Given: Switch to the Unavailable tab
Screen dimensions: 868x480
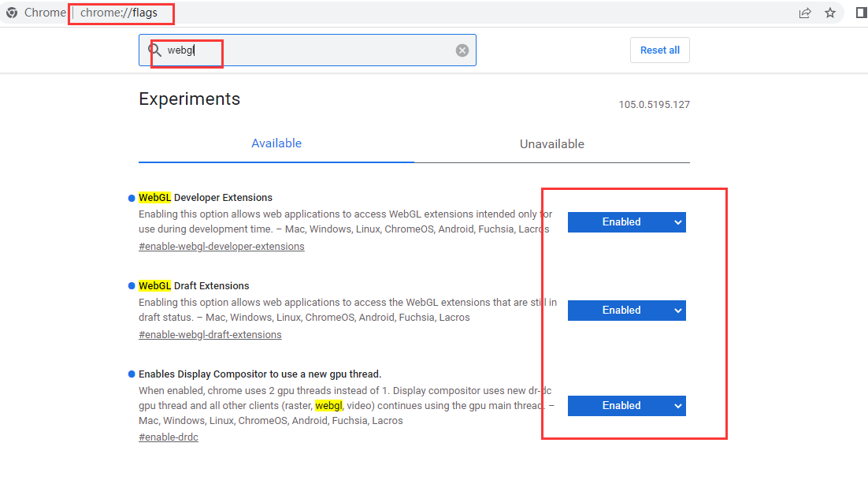Looking at the screenshot, I should [x=552, y=144].
